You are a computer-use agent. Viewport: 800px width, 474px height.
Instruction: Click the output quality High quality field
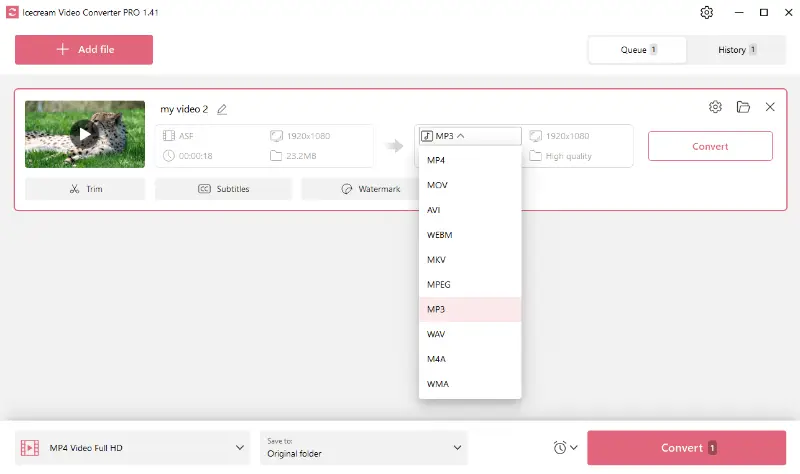click(561, 156)
